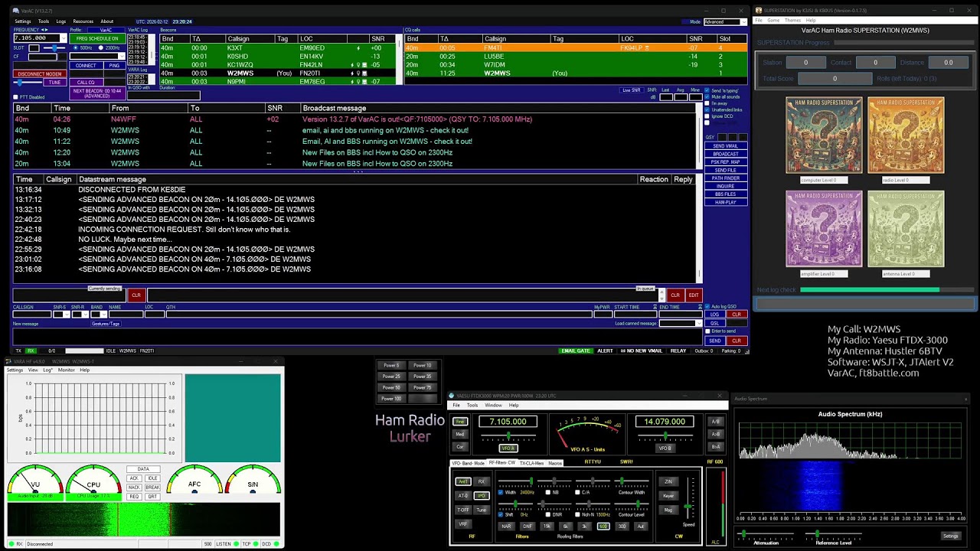Viewport: 980px width, 551px height.
Task: Click the END TIME stamp icon
Action: [x=699, y=307]
